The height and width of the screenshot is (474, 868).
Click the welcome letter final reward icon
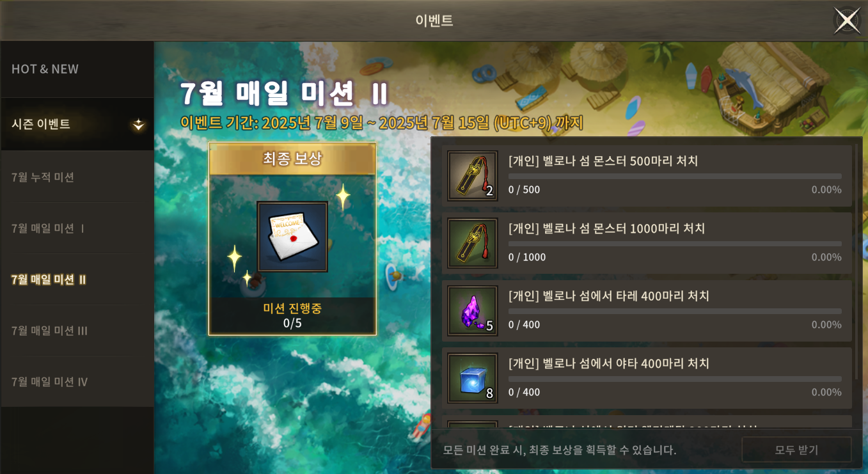[x=292, y=237]
